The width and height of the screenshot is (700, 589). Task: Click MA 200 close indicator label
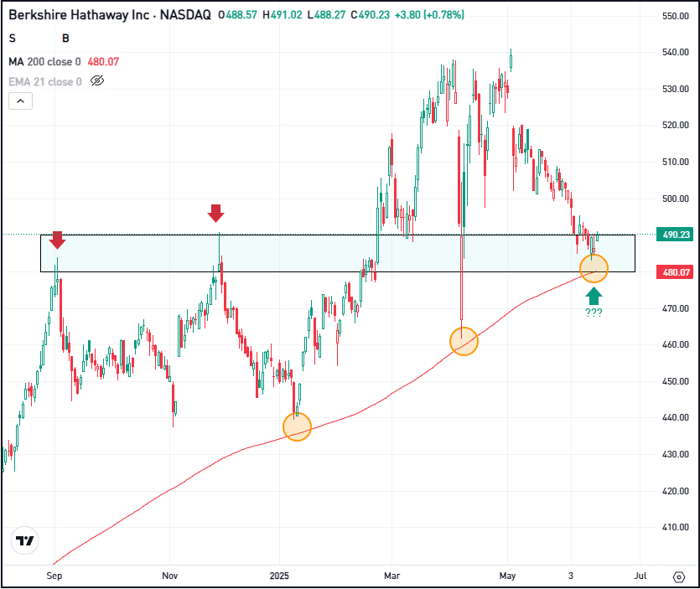[x=44, y=61]
